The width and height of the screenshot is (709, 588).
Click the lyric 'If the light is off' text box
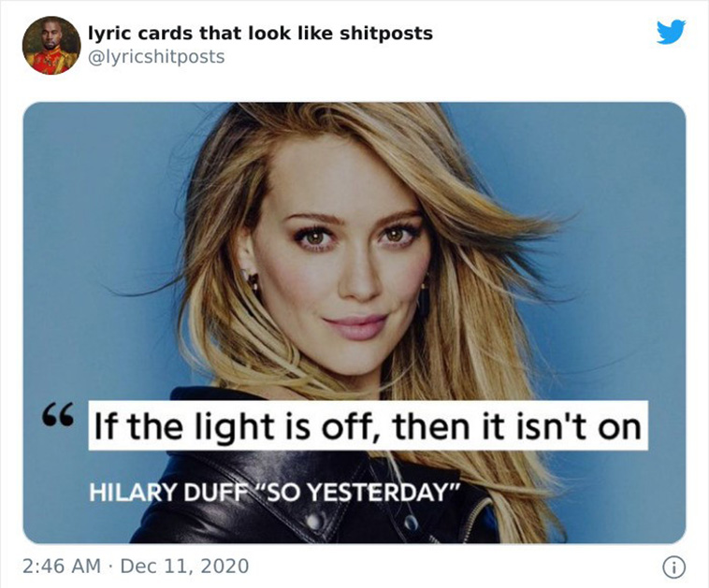pyautogui.click(x=369, y=425)
